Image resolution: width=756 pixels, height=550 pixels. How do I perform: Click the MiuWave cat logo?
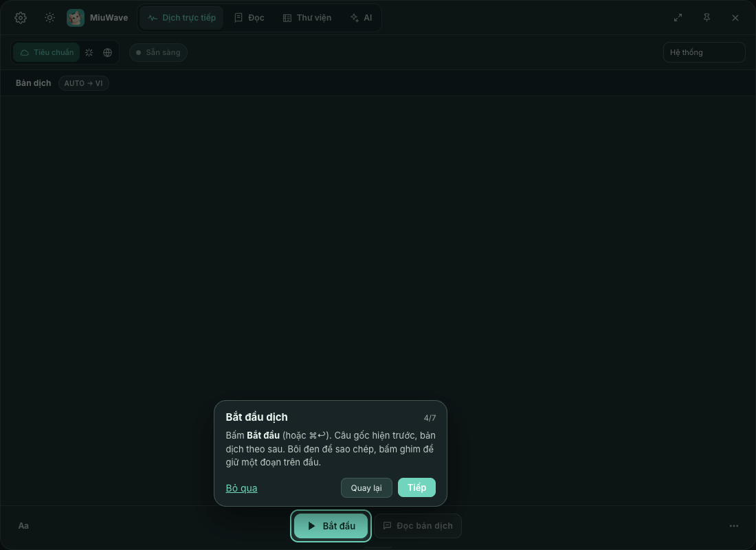(76, 18)
